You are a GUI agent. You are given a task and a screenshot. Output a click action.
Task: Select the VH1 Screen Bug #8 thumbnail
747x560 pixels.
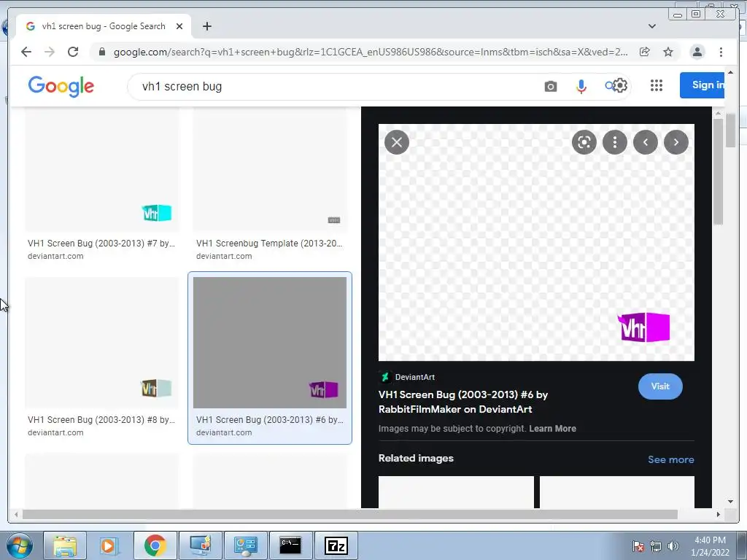[102, 343]
